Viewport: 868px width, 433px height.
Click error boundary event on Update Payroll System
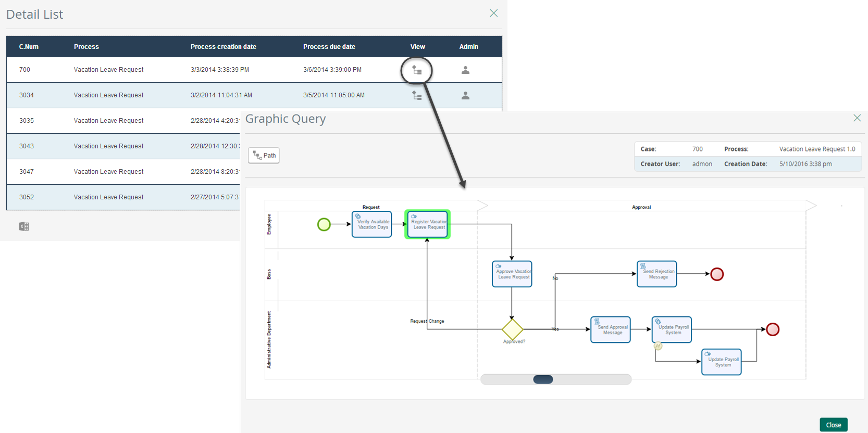coord(658,346)
